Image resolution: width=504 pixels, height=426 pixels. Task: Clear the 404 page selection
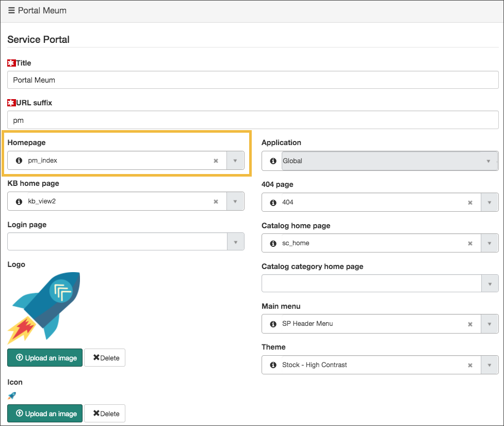(x=470, y=202)
